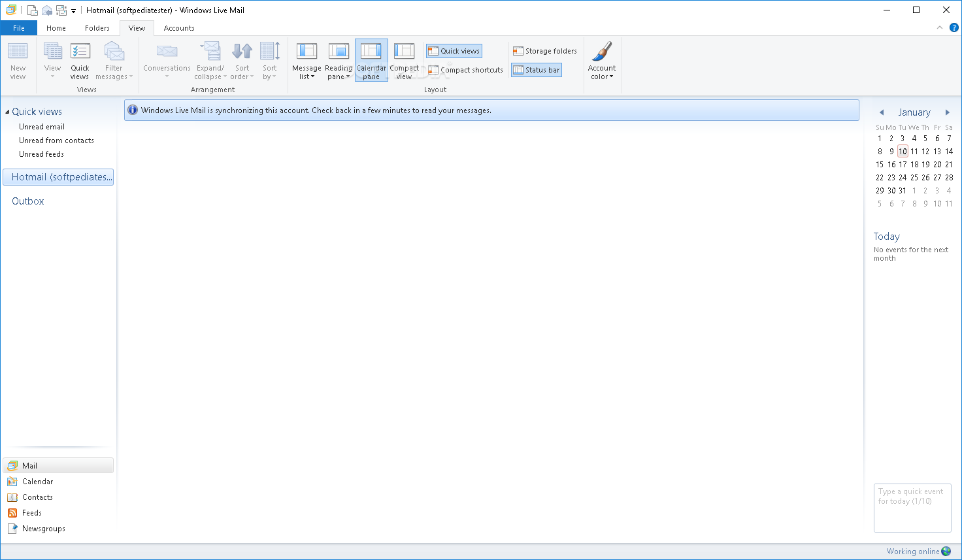This screenshot has width=962, height=560.
Task: Open Contacts from the sidebar shortcuts
Action: pos(37,497)
